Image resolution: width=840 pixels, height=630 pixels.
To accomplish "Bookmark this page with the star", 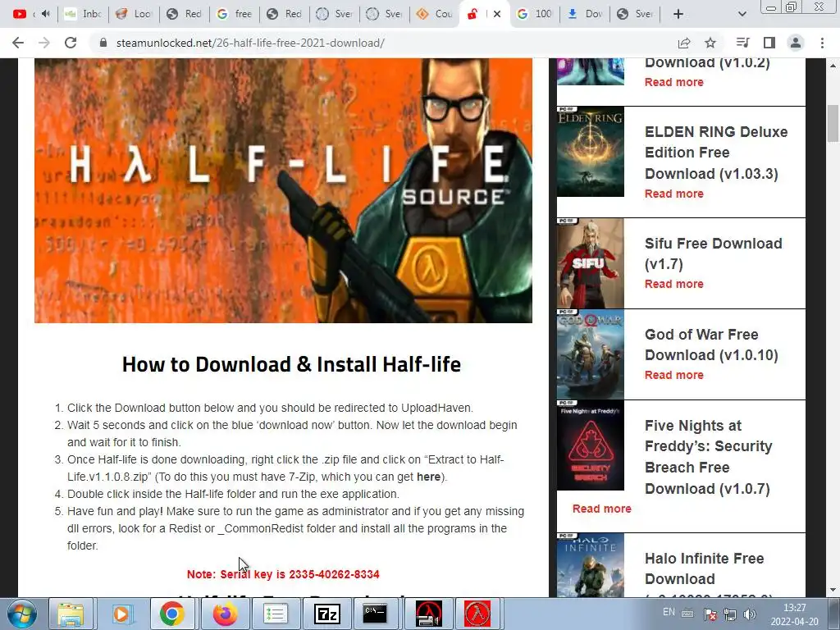I will click(x=710, y=43).
